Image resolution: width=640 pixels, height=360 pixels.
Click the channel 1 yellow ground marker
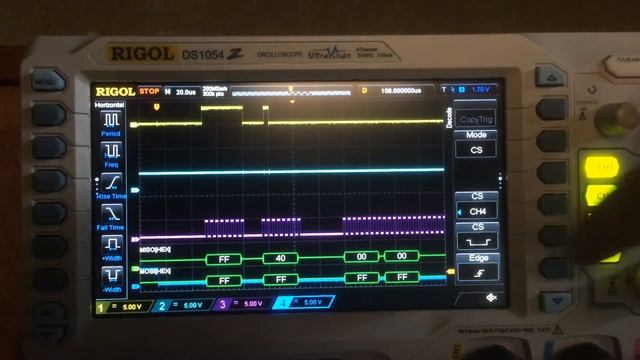[134, 124]
